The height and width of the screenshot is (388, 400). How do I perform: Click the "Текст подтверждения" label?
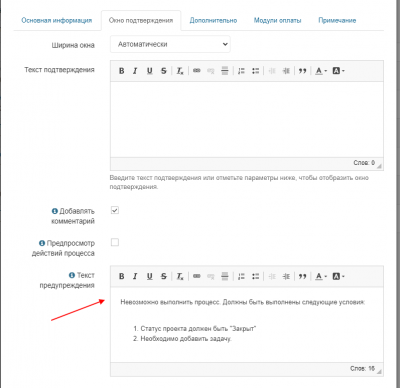click(59, 70)
